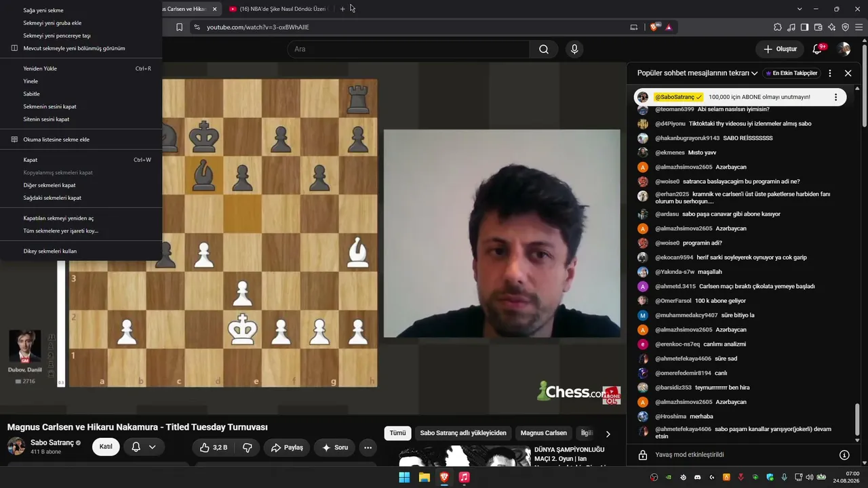Choose 'Mevcut sekmeyle yeni bölünmüş görünüm'
The height and width of the screenshot is (488, 868).
pos(81,48)
